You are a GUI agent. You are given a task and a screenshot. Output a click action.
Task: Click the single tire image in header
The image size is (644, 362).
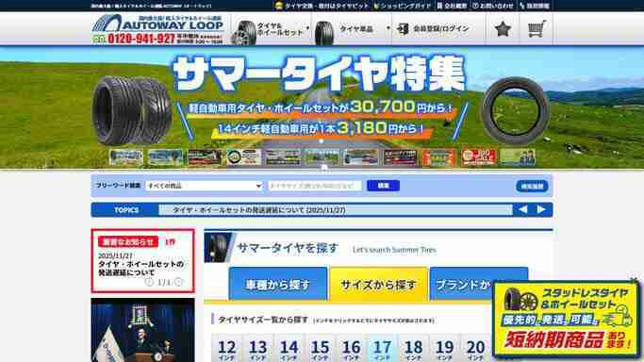coord(324,33)
